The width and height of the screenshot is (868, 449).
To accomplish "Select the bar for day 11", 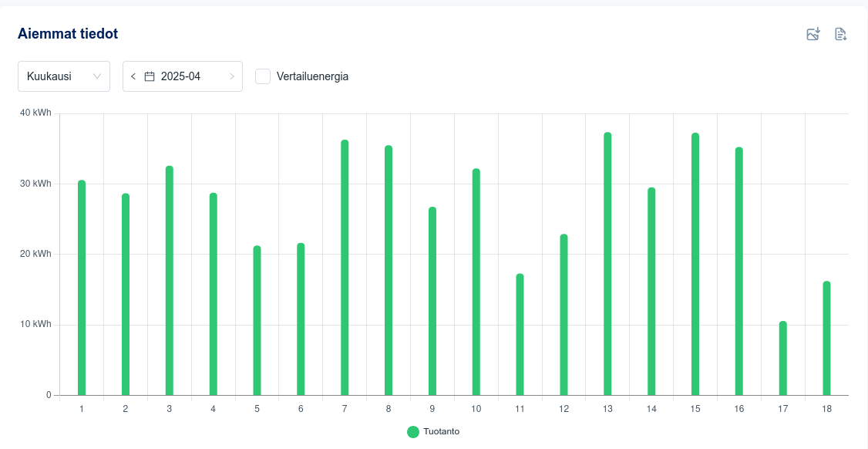I will 520,335.
